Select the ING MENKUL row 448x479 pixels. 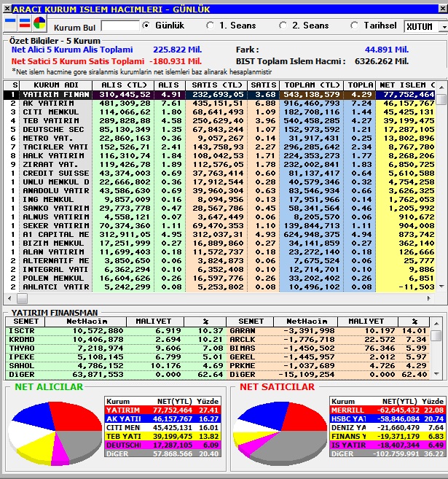(220, 200)
